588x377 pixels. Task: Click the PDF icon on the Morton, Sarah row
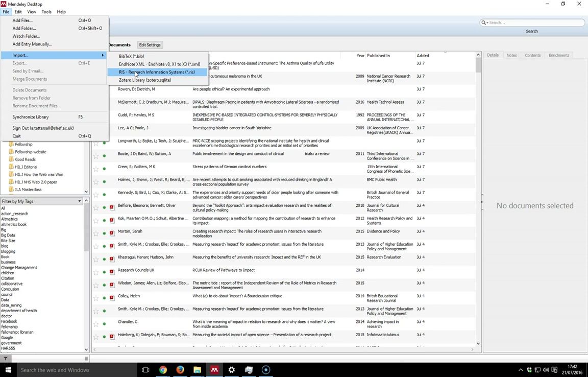112,233
